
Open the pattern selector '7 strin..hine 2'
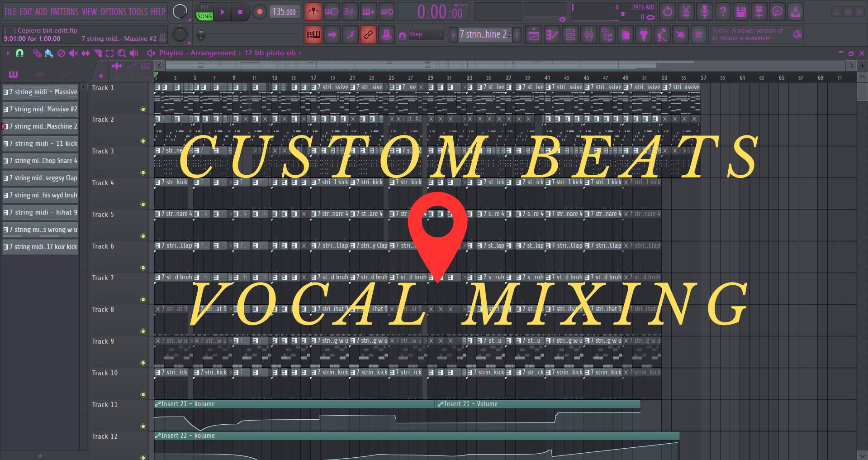[x=483, y=34]
